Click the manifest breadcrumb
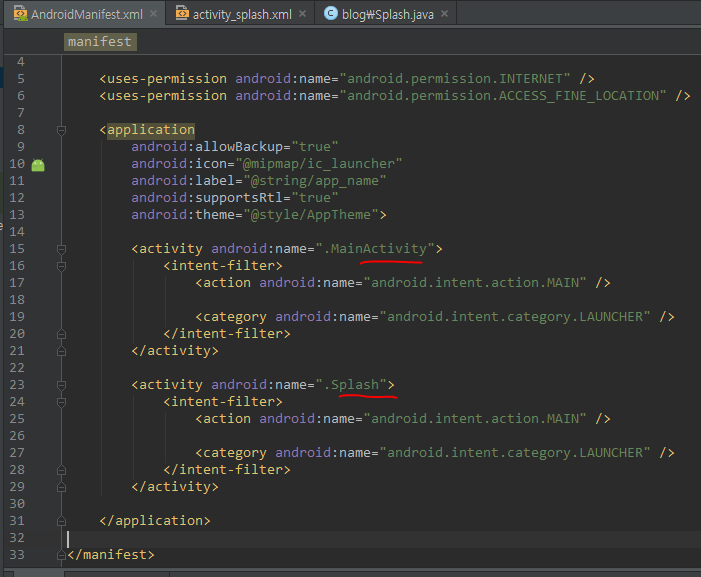The image size is (701, 577). 100,42
